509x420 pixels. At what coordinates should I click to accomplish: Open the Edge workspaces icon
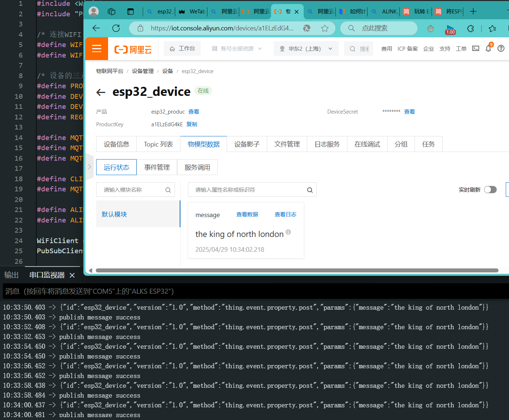112,12
